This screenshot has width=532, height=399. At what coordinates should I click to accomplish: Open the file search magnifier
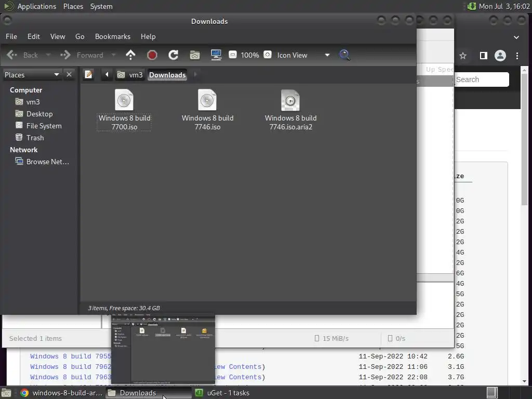pyautogui.click(x=345, y=55)
